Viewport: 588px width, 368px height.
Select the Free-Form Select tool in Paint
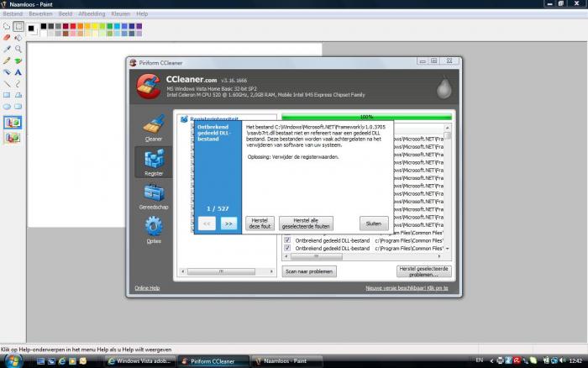pyautogui.click(x=7, y=26)
